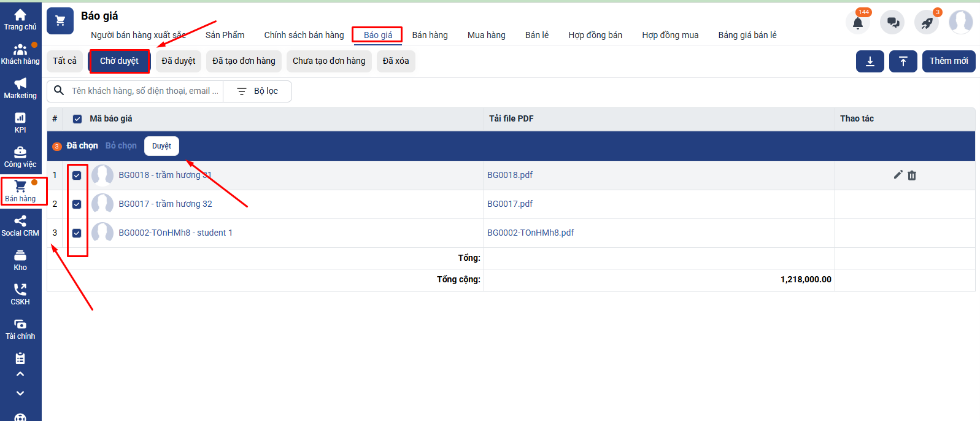Click the notification bell icon
Image resolution: width=980 pixels, height=421 pixels.
(x=857, y=23)
